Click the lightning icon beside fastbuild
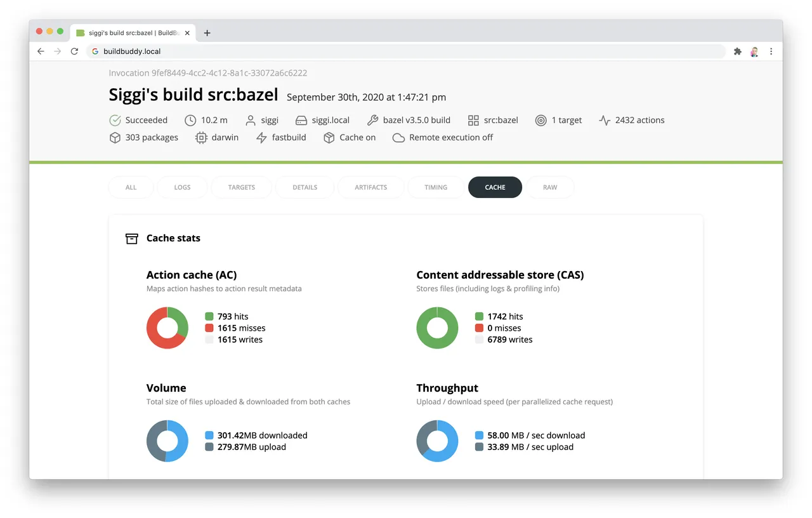 [x=261, y=137]
